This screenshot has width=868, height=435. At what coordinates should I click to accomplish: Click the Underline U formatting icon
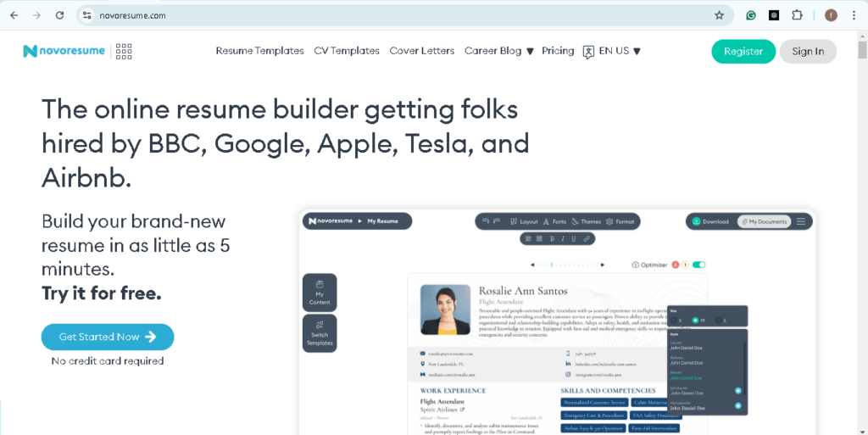(x=574, y=238)
